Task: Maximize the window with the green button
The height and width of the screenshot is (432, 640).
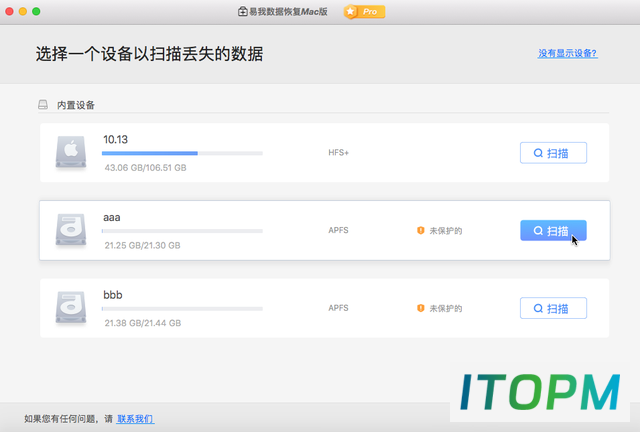Action: pyautogui.click(x=36, y=11)
